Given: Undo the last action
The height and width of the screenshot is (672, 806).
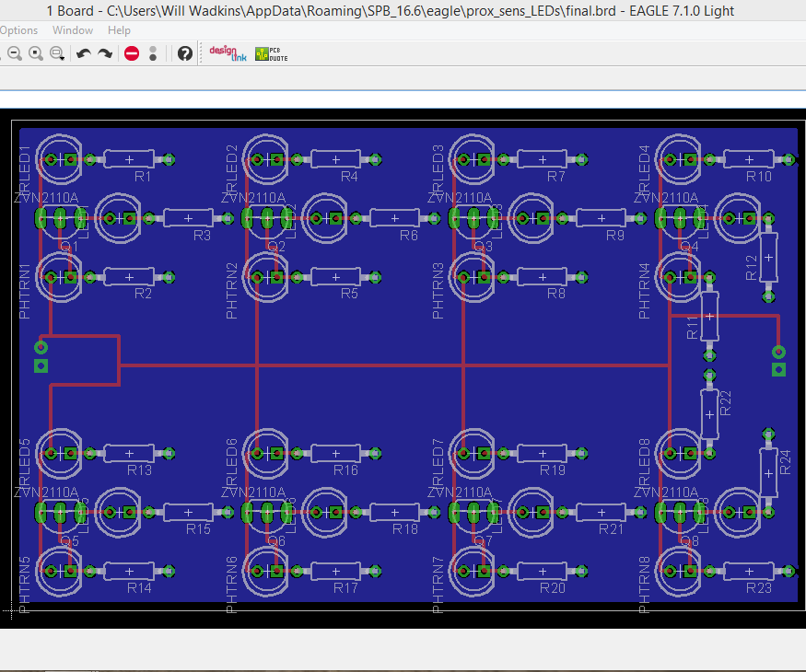Looking at the screenshot, I should click(84, 52).
